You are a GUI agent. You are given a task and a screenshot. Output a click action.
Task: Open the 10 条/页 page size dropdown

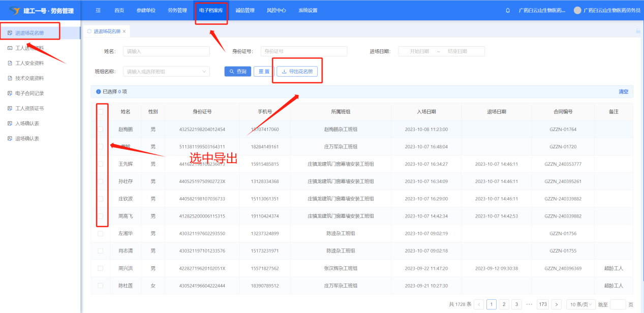point(580,304)
